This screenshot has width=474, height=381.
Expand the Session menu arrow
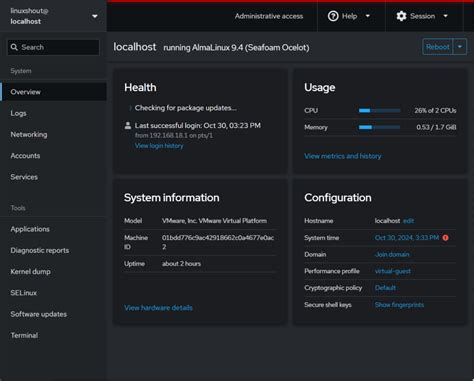click(x=445, y=16)
